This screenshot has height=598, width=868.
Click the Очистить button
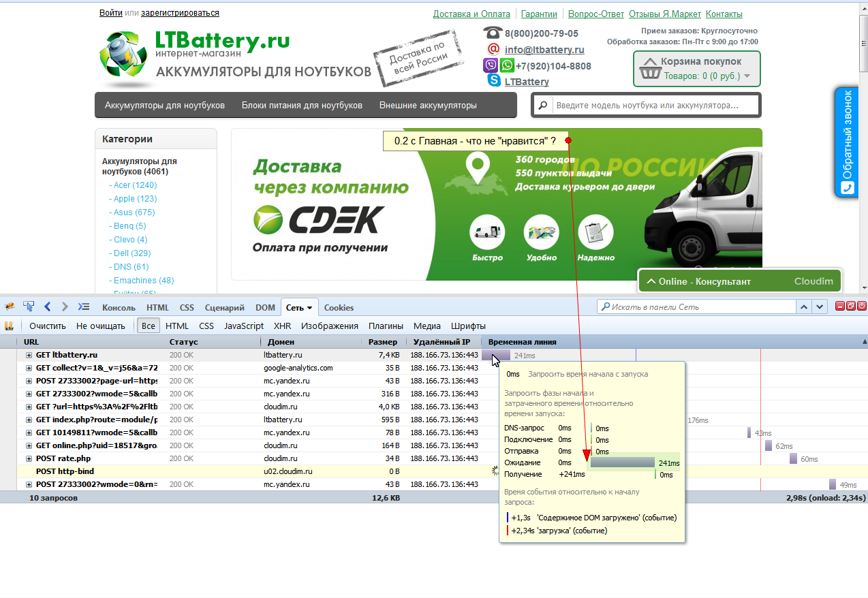click(x=48, y=326)
